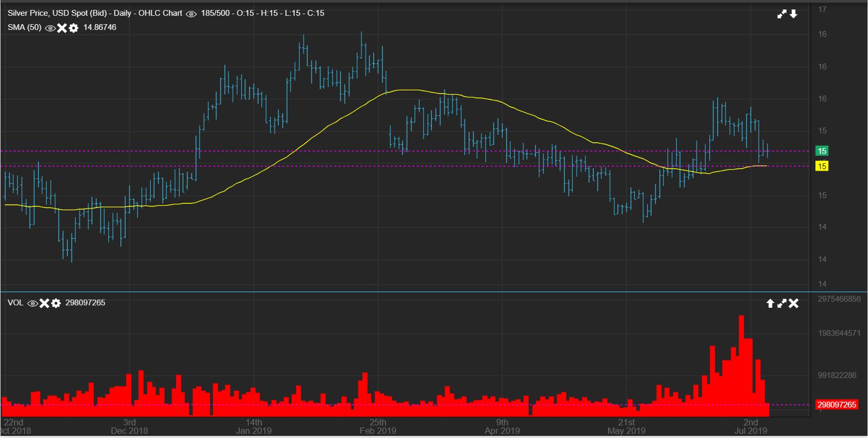Viewport: 868px width, 438px height.
Task: Click the chart title Silver Price, USD Spot (Bid)
Action: point(57,13)
